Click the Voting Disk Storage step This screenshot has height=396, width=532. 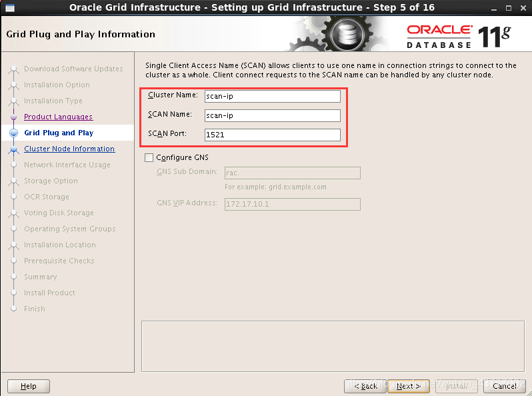59,213
